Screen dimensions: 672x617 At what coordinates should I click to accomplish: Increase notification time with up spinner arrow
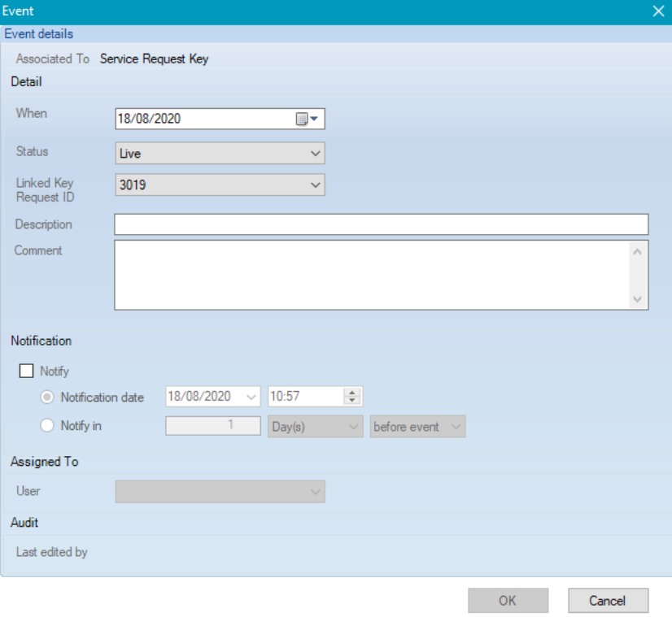pyautogui.click(x=352, y=393)
